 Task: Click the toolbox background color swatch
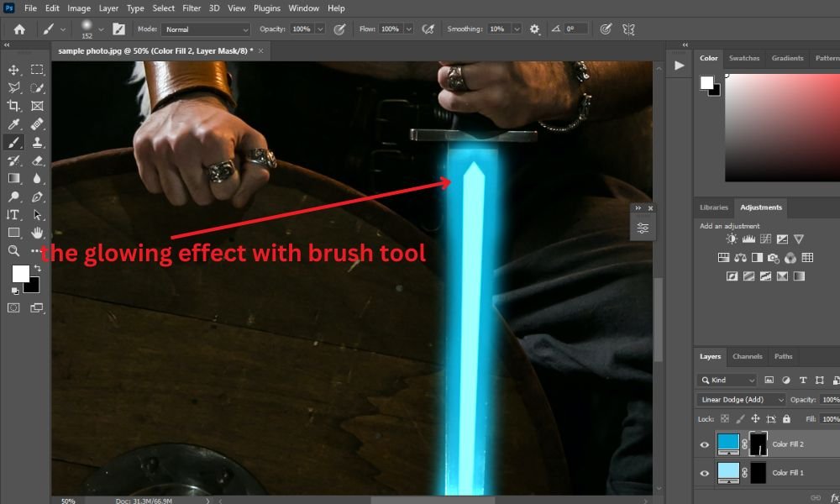point(34,287)
